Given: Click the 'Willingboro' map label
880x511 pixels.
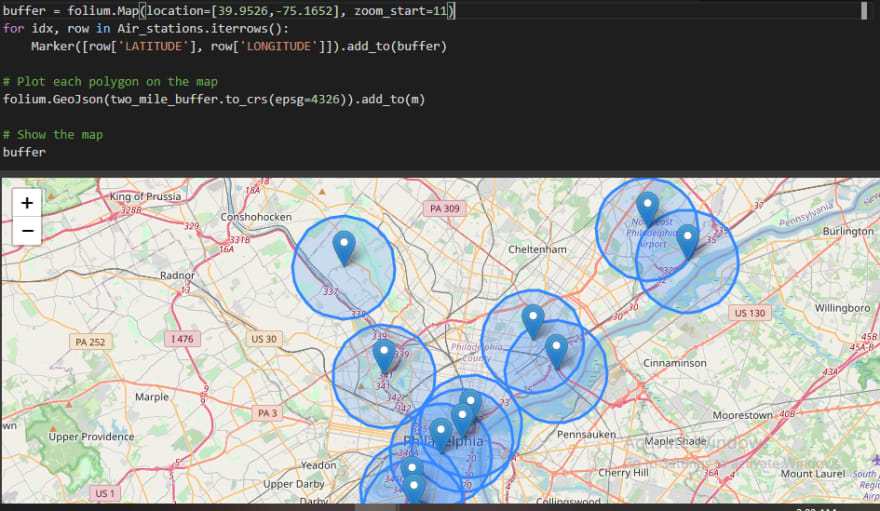Looking at the screenshot, I should [x=842, y=308].
